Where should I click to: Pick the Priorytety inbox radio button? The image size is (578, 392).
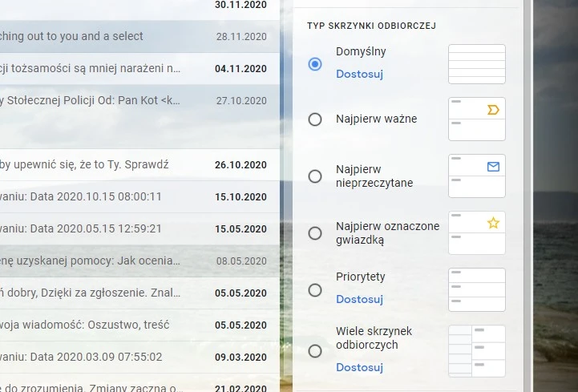point(315,290)
